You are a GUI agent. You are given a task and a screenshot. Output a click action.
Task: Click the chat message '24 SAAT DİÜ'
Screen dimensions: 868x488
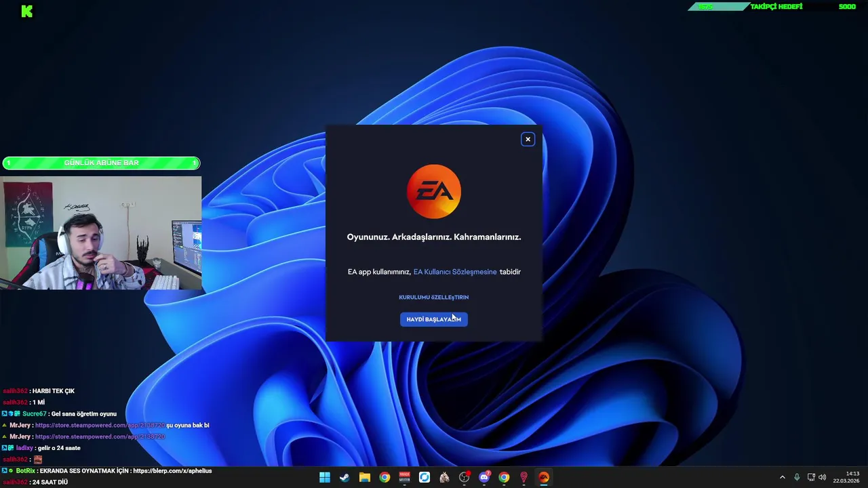[x=50, y=482]
